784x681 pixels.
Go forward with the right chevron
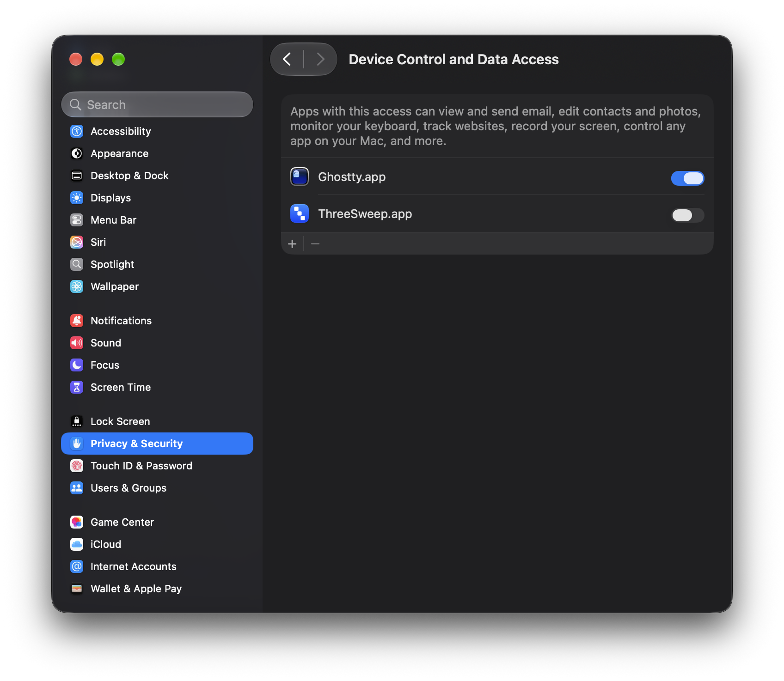(320, 59)
